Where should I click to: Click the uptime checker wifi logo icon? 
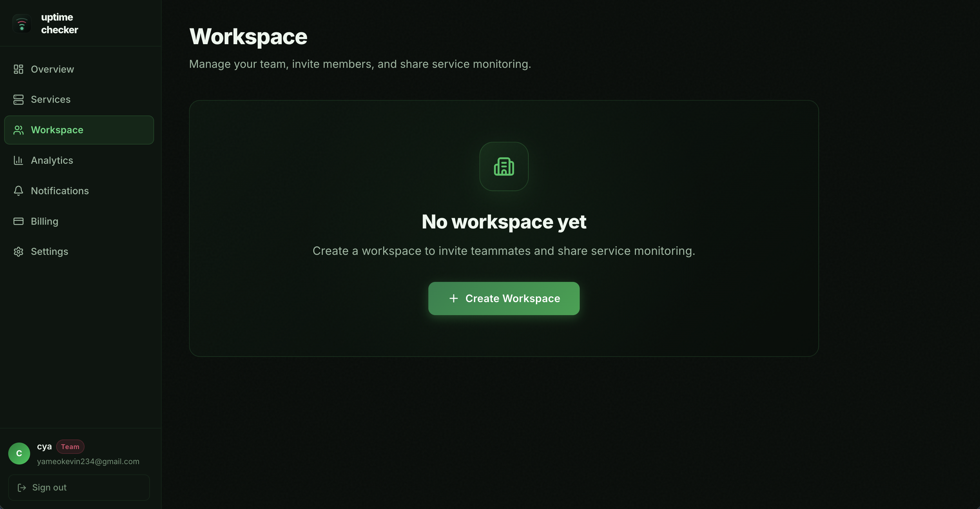tap(22, 24)
